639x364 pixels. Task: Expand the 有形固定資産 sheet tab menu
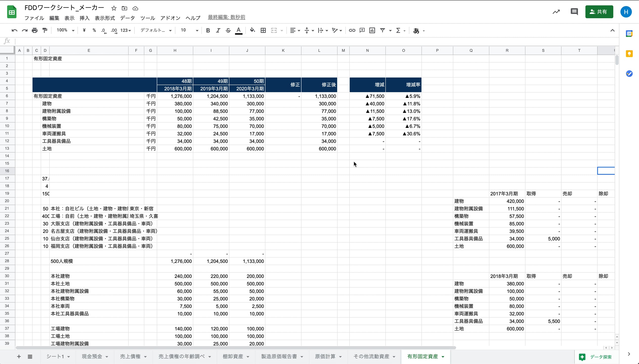pyautogui.click(x=443, y=357)
